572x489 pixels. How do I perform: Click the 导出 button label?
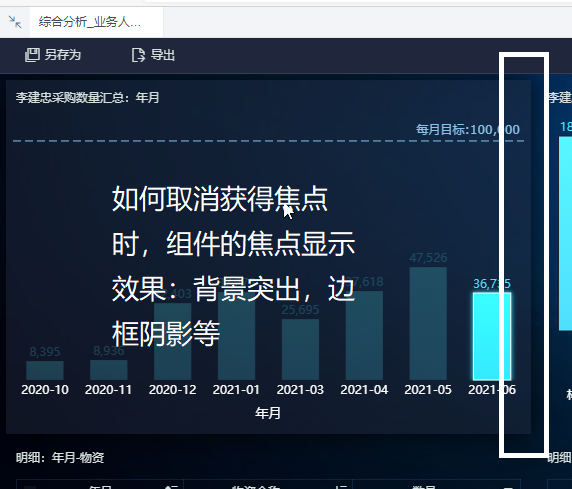(163, 55)
